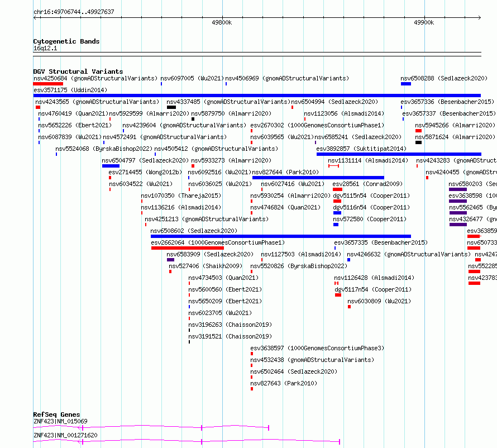This screenshot has width=497, height=448.
Task: Click the nsv5933273 (Almarri2020) label
Action: 231,160
